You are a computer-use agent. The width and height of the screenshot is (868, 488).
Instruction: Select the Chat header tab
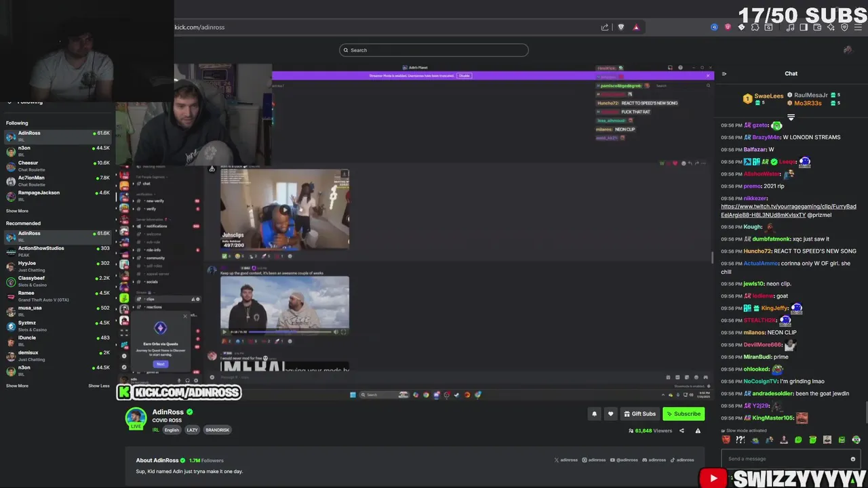(791, 73)
